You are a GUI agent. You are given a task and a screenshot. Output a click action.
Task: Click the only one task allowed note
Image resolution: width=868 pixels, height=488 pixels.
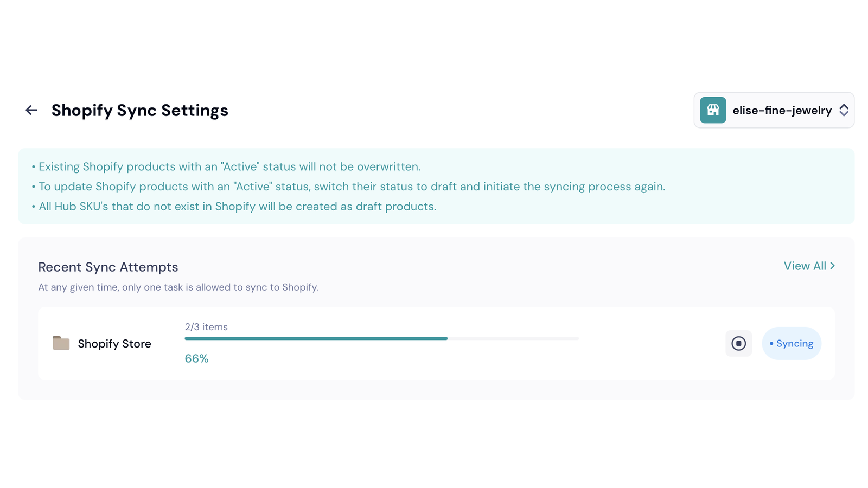178,287
